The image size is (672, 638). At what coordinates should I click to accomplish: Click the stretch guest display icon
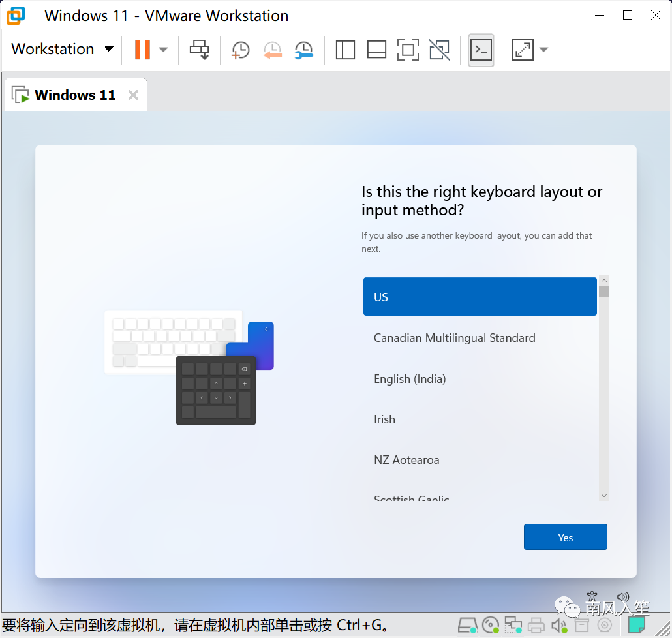pyautogui.click(x=523, y=50)
